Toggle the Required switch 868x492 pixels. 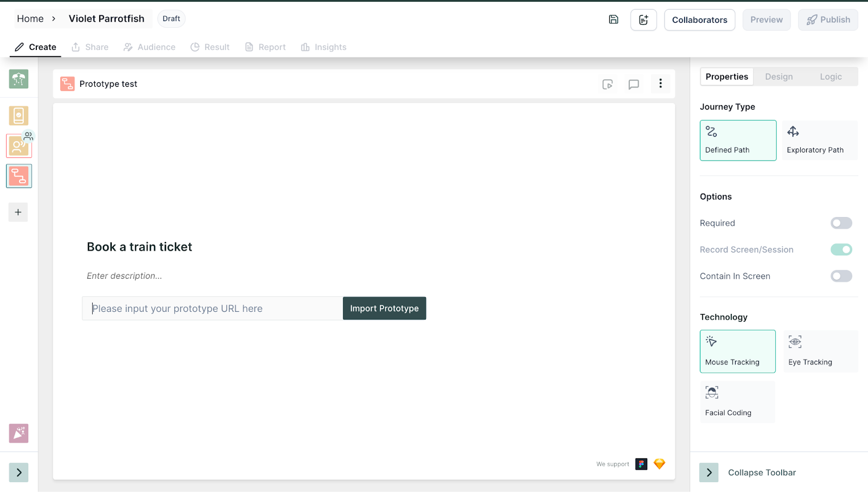[841, 223]
